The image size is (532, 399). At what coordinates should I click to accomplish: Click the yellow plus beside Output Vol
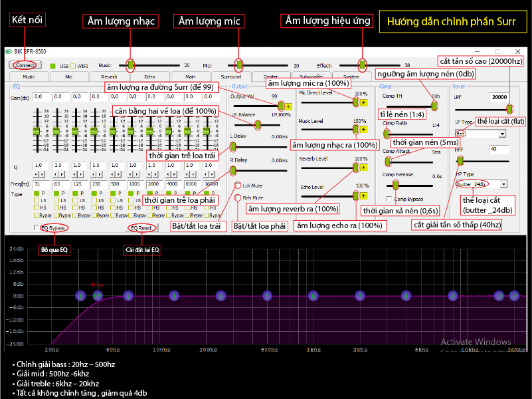click(288, 106)
